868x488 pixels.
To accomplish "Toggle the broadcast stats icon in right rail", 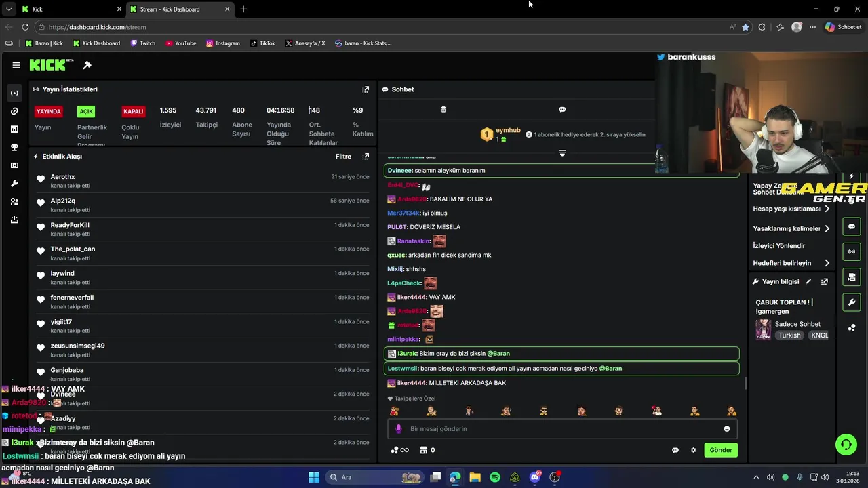I will click(x=852, y=251).
